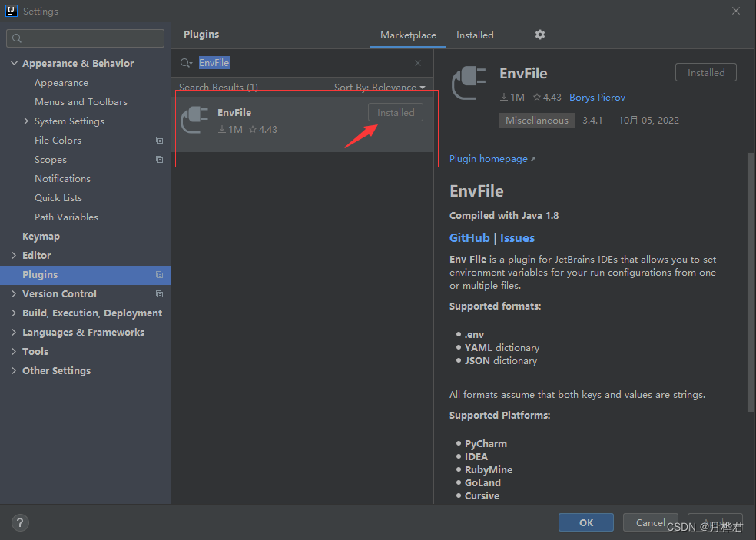Expand the Editor settings section
This screenshot has height=540, width=756.
point(14,256)
